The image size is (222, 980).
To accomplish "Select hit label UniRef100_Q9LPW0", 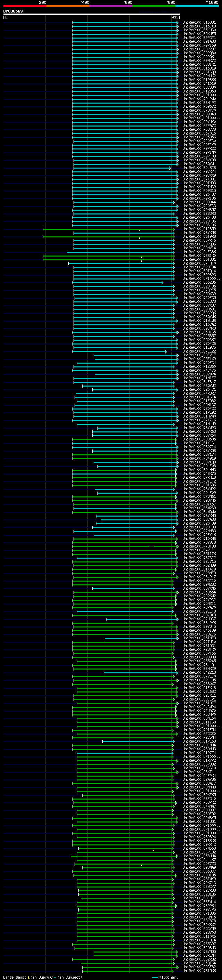I will (199, 98).
